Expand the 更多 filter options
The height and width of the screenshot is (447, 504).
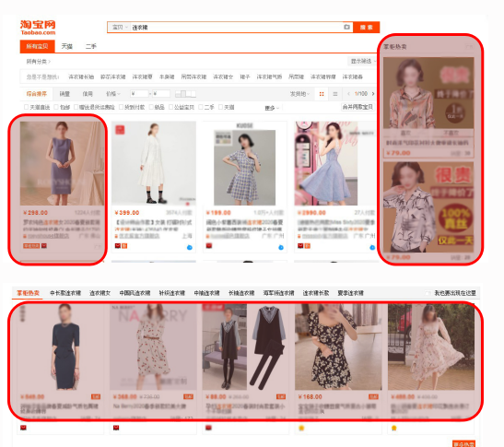tap(272, 108)
